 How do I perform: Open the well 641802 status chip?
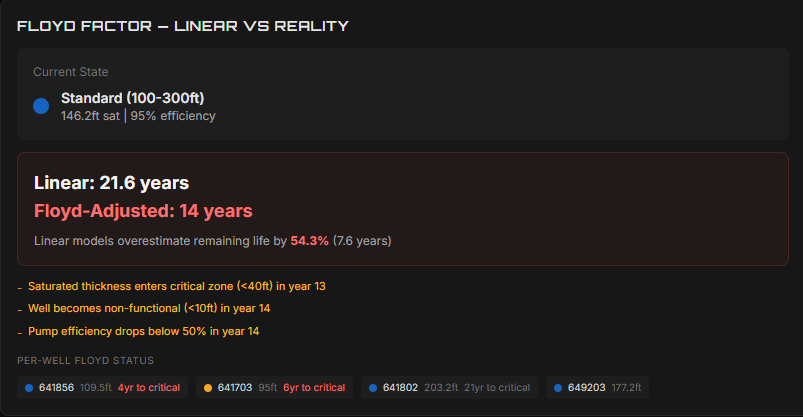(x=449, y=388)
